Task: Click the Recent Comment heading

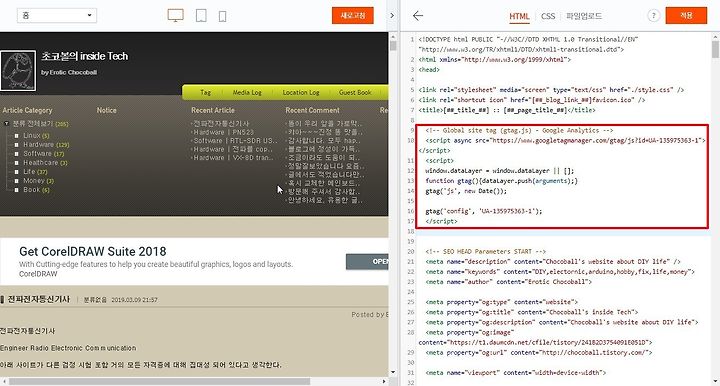Action: coord(312,110)
